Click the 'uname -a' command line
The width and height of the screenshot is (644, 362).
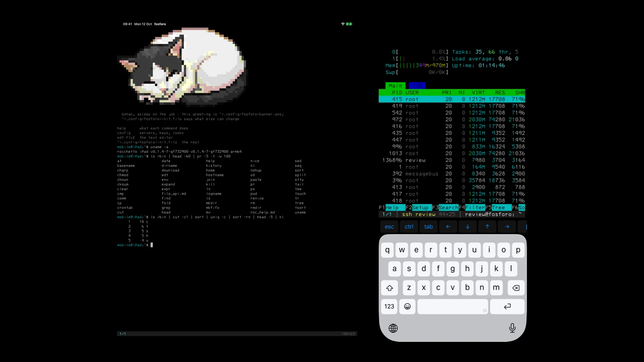pyautogui.click(x=159, y=147)
